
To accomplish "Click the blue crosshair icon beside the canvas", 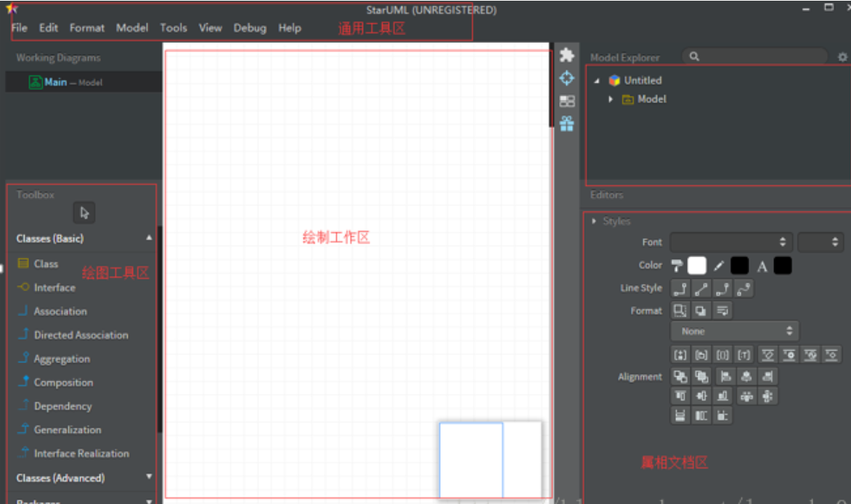I will tap(566, 78).
